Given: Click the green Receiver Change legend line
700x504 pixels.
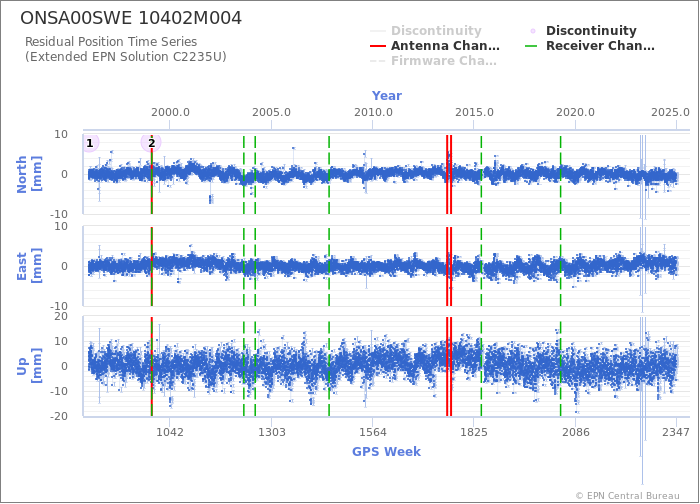Looking at the screenshot, I should 531,46.
